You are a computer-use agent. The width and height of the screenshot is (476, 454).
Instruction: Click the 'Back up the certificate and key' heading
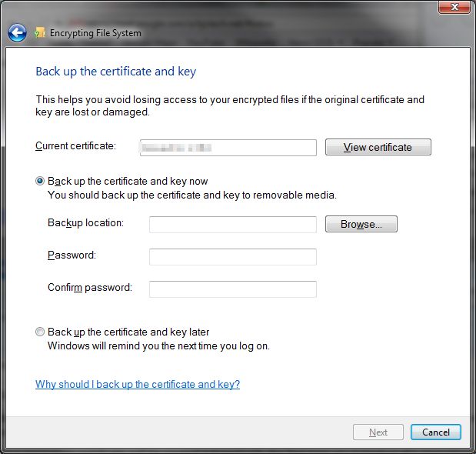point(116,72)
